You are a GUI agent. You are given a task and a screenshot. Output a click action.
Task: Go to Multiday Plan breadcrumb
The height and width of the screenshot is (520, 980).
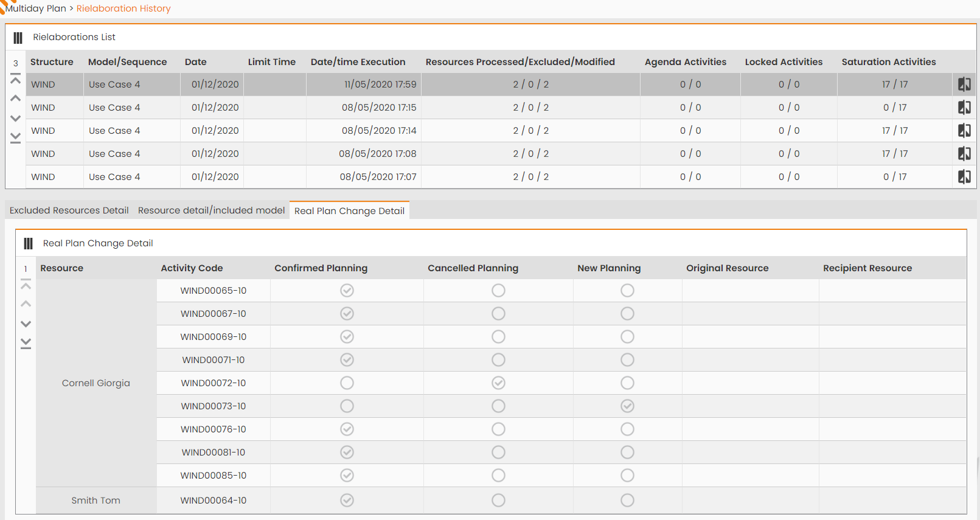(x=36, y=9)
